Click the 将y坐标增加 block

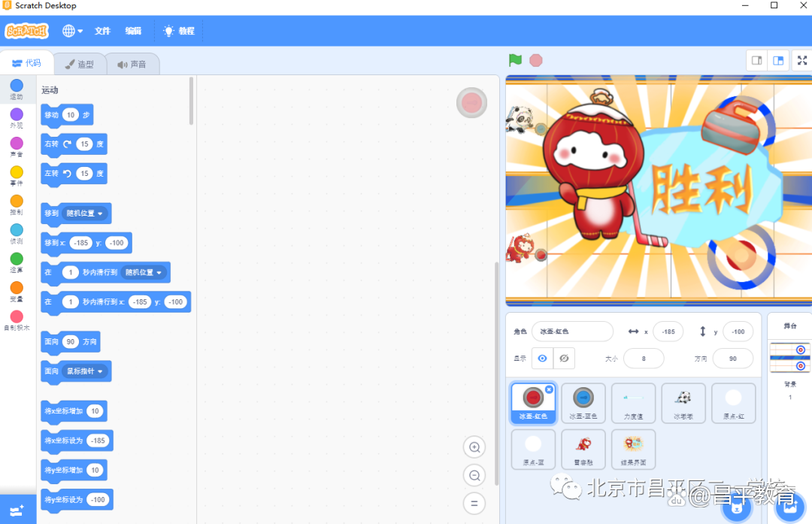click(74, 471)
